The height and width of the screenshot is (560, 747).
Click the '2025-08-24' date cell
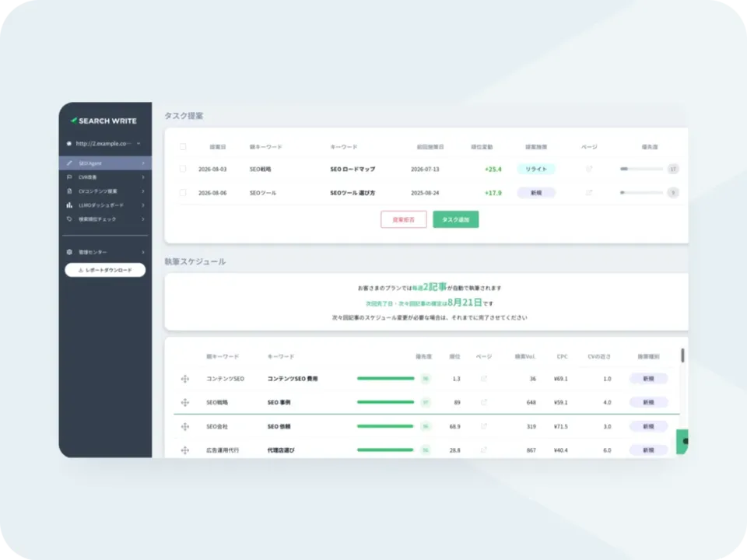pos(425,193)
